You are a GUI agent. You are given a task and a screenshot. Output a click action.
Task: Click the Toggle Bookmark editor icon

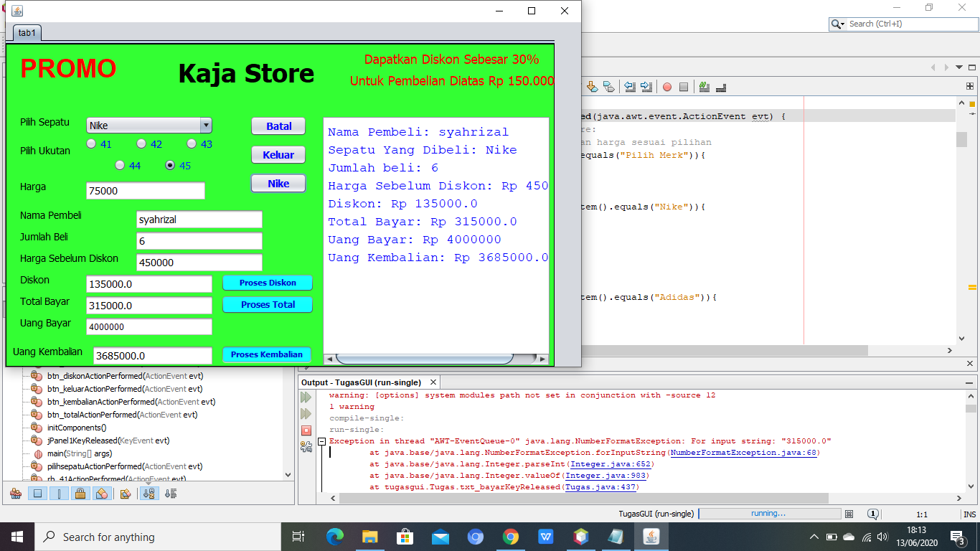(608, 87)
